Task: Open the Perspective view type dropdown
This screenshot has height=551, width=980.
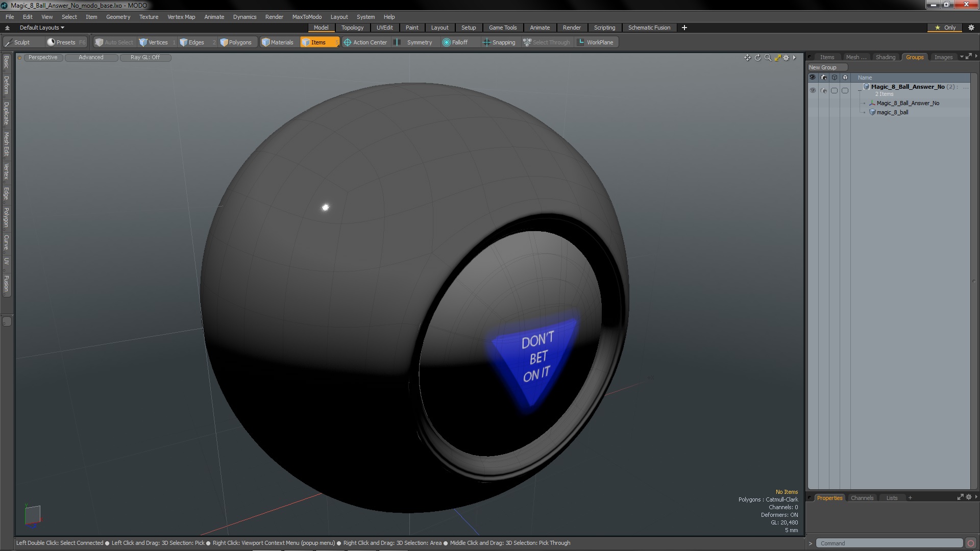Action: coord(43,57)
